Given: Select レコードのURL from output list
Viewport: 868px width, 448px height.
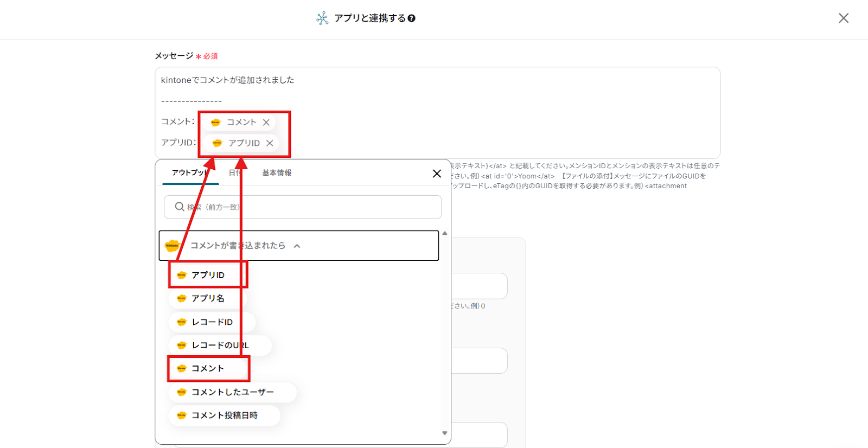Looking at the screenshot, I should point(220,345).
